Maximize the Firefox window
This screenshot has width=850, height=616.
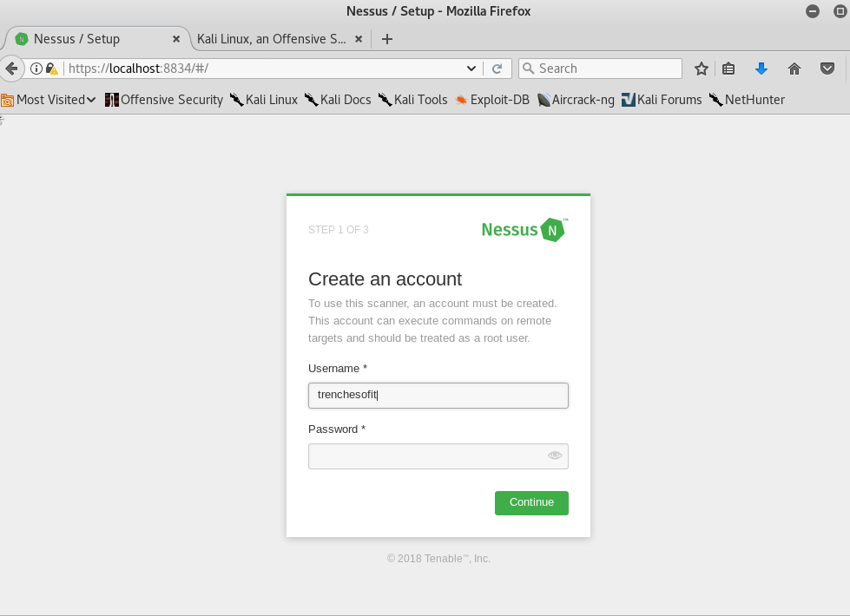[x=840, y=10]
